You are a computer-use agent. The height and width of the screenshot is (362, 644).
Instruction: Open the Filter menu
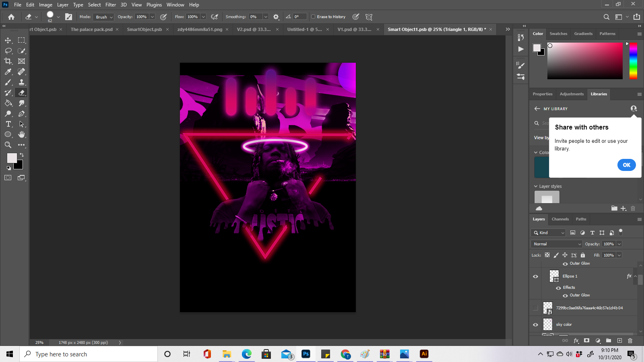pos(111,4)
